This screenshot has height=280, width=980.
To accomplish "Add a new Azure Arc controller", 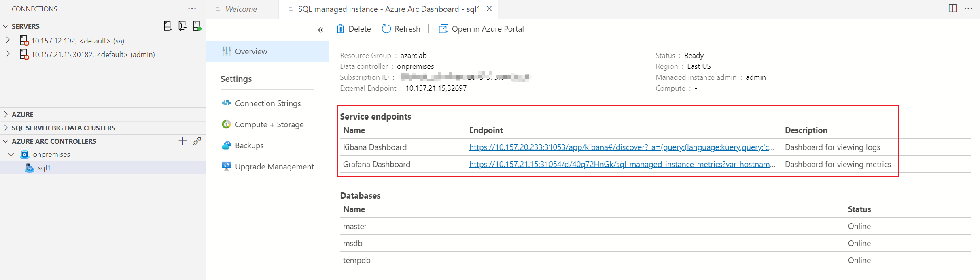I will tap(182, 141).
